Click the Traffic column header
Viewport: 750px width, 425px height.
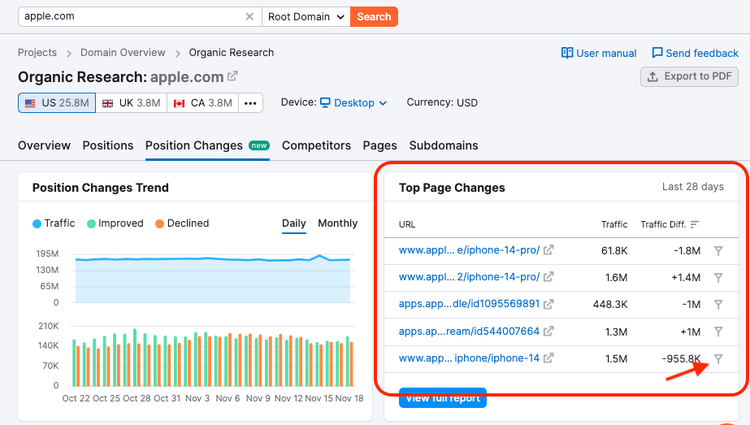[x=614, y=224]
